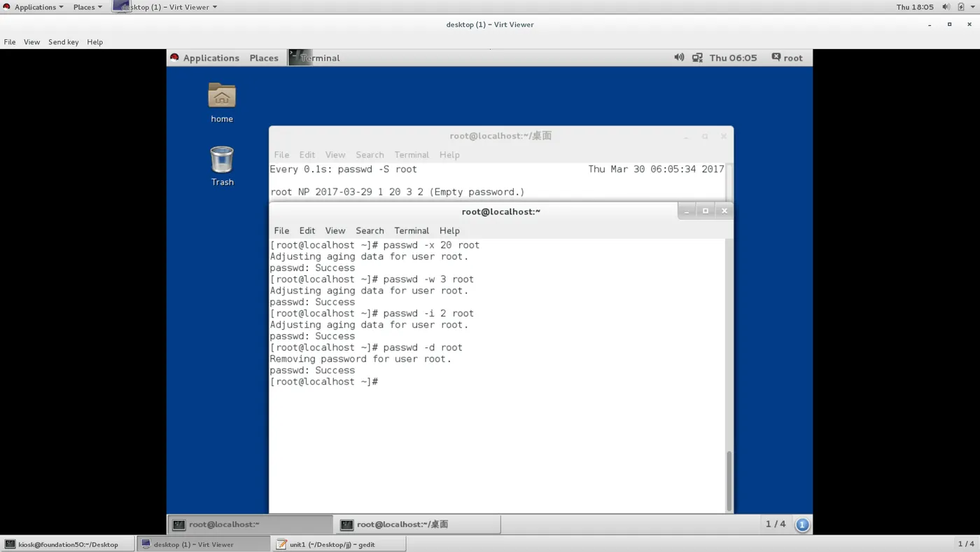
Task: Select Virt Viewer window in host taskbar
Action: tap(202, 544)
